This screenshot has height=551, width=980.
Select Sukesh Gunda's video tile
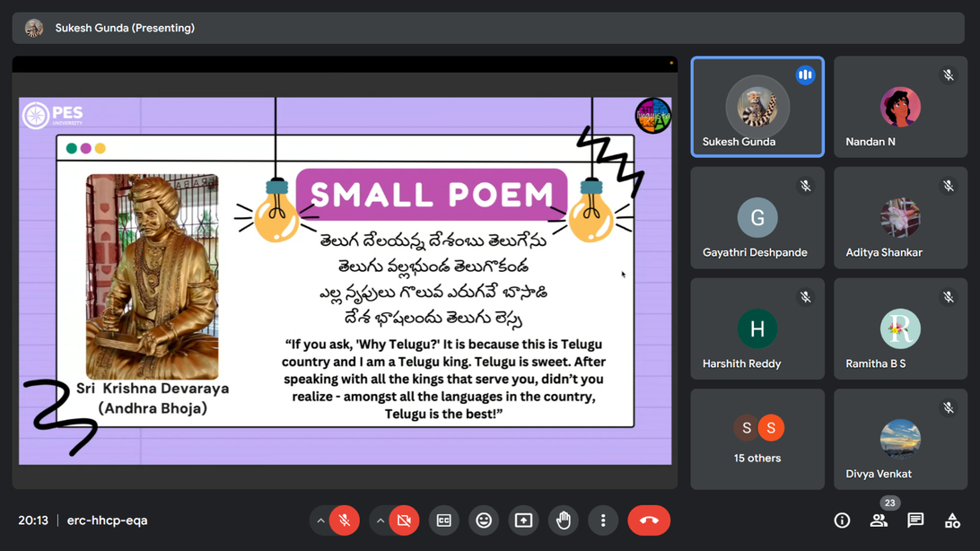757,107
